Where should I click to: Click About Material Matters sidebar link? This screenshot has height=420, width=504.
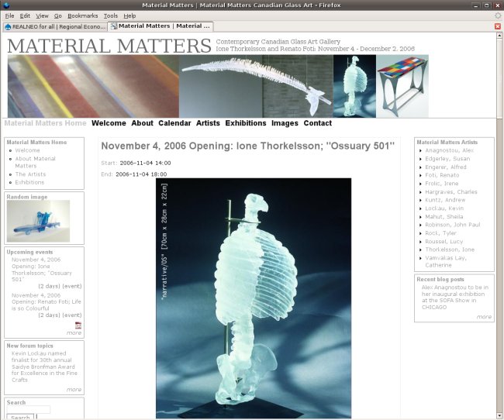click(x=35, y=162)
